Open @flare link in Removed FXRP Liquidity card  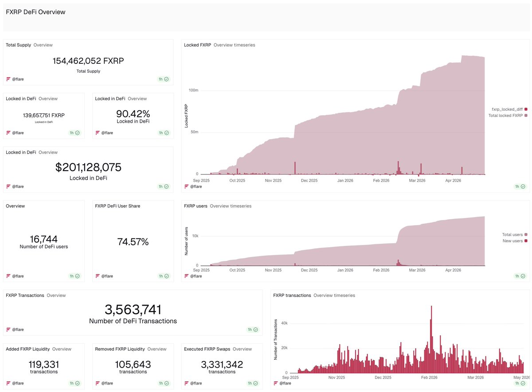pos(107,383)
